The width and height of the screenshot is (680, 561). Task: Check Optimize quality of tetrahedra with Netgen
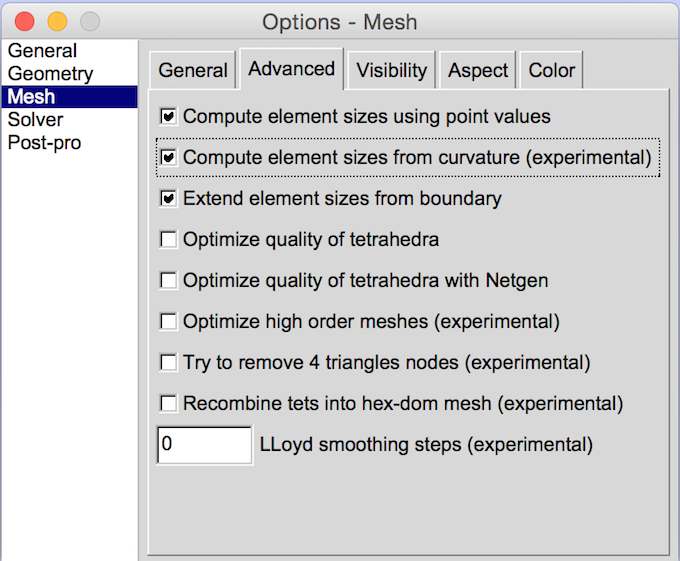coord(169,281)
